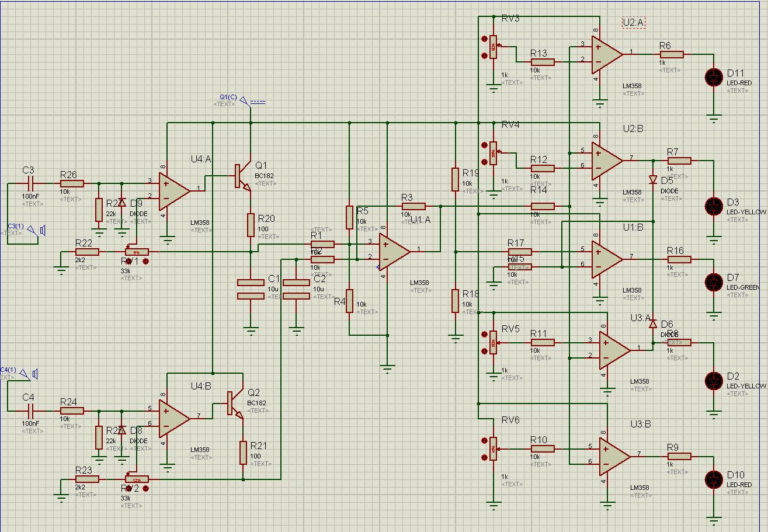Select the D3 yellow LED
This screenshot has width=768, height=532.
pyautogui.click(x=714, y=206)
